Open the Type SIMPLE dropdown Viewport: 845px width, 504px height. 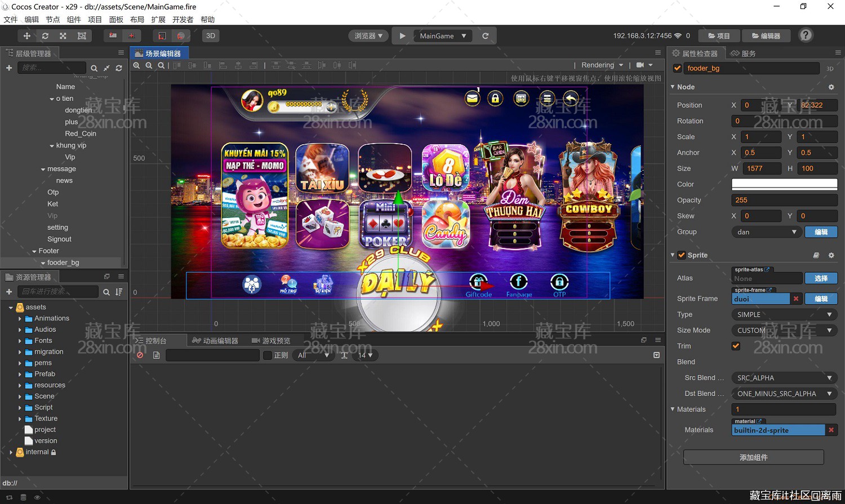pos(784,315)
